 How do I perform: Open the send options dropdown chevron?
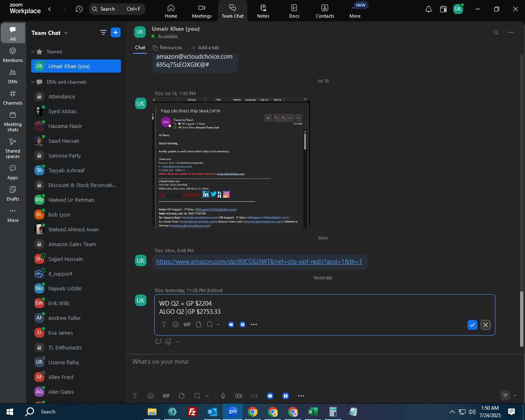click(515, 395)
